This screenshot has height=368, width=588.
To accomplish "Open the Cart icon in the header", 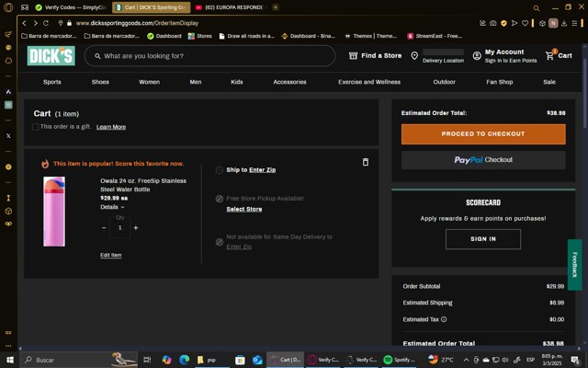I will click(550, 55).
